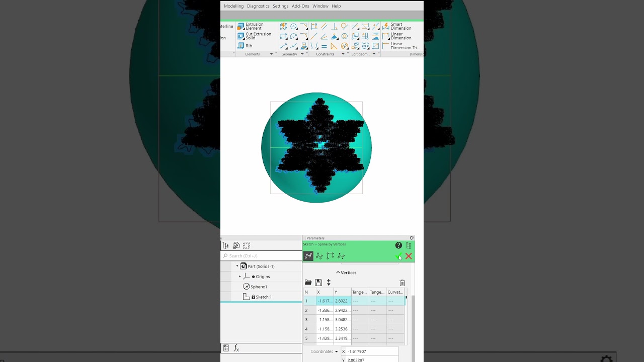Expand the Origins tree node

[x=239, y=277]
